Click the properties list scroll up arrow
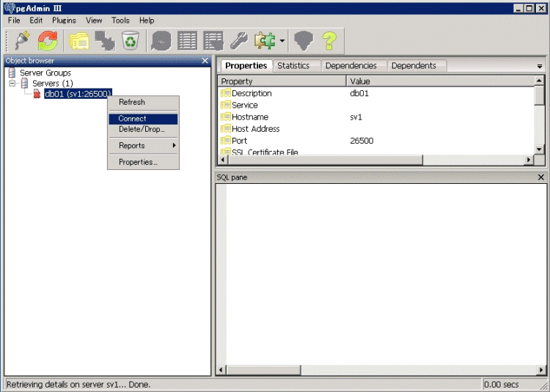This screenshot has height=392, width=550. [539, 81]
